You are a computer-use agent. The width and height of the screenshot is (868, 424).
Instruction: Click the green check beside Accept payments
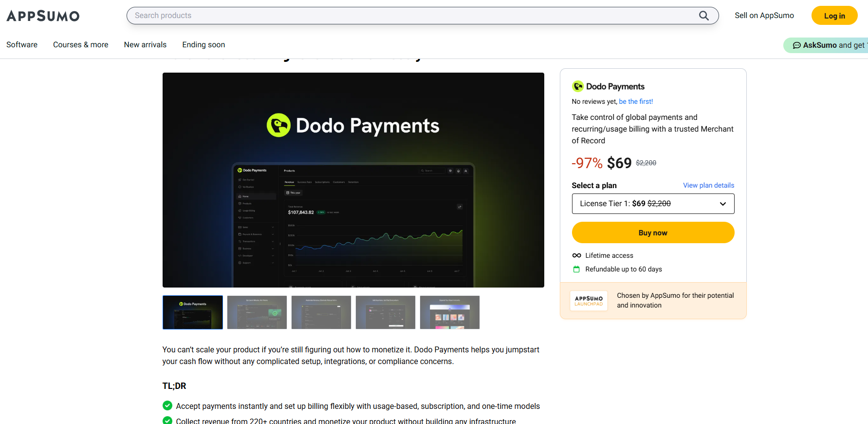167,405
